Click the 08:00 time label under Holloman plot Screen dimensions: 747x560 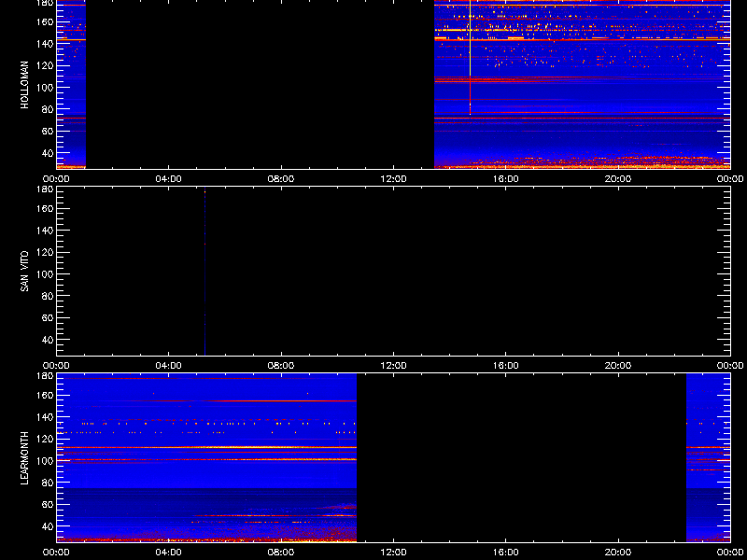(281, 179)
